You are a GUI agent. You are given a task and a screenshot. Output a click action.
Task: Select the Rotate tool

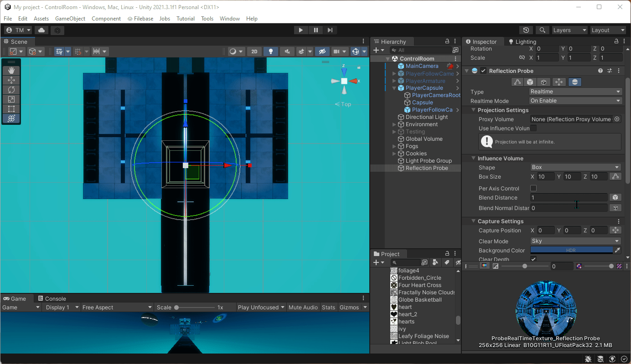tap(10, 89)
